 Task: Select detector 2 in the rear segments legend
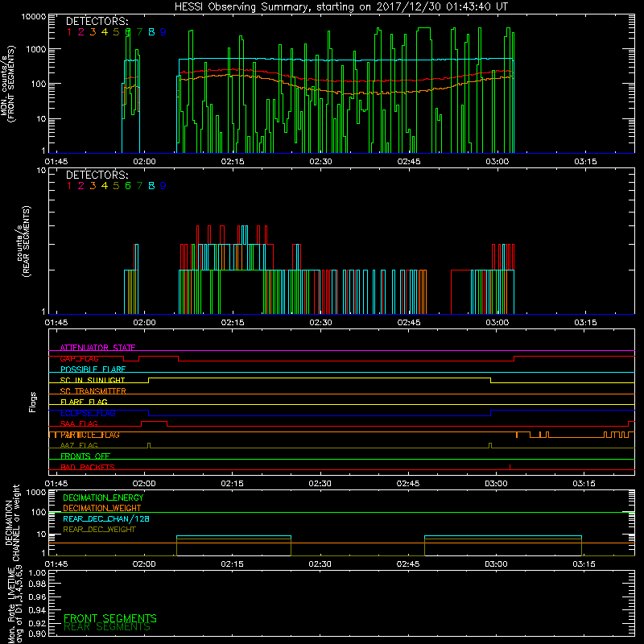[x=81, y=186]
